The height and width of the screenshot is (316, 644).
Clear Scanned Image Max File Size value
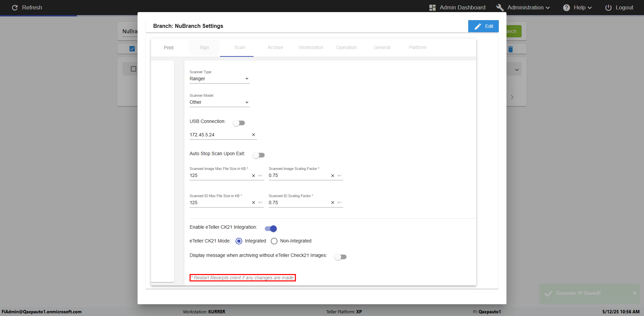[x=254, y=176]
